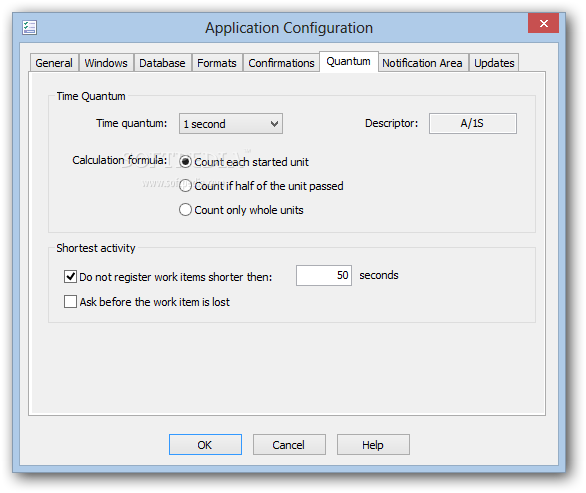Screen dimensions: 586x493
Task: Open the Windows tab
Action: 106,63
